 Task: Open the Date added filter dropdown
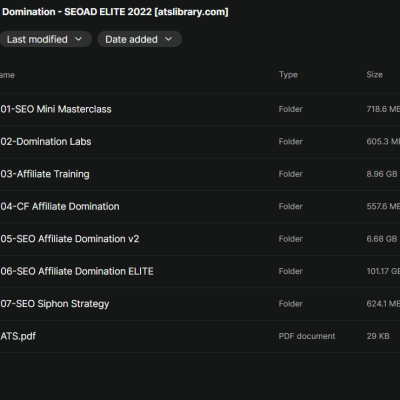(139, 39)
